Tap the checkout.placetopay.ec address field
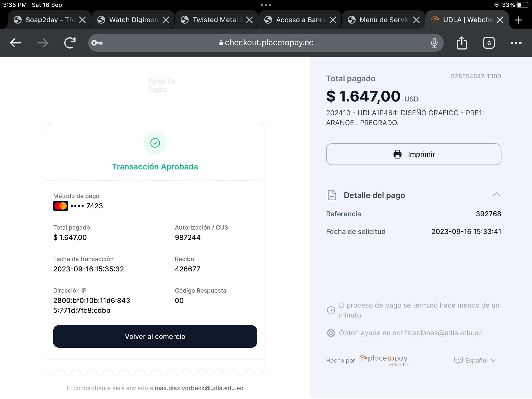The height and width of the screenshot is (399, 532). click(266, 43)
